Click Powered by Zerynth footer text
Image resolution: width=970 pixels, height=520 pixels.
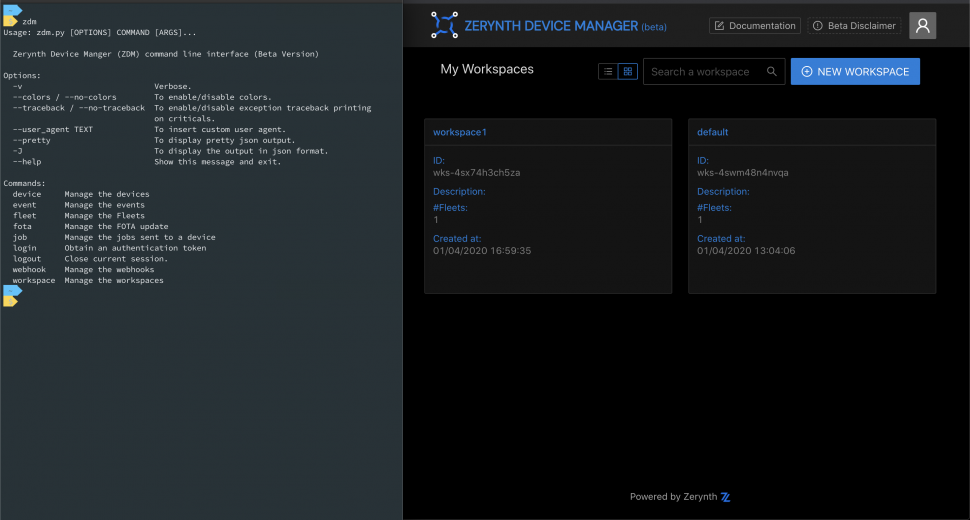click(x=673, y=497)
